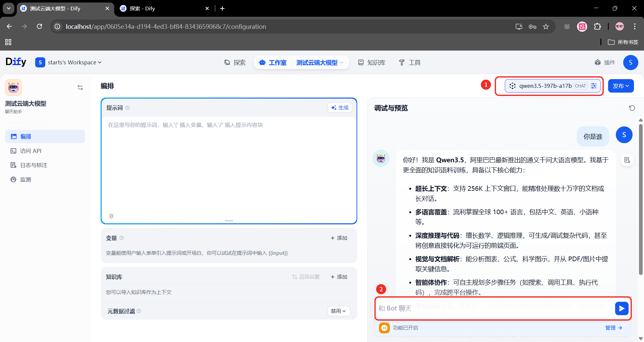644x342 pixels.
Task: Open the 工具 navigation tab
Action: (x=410, y=62)
